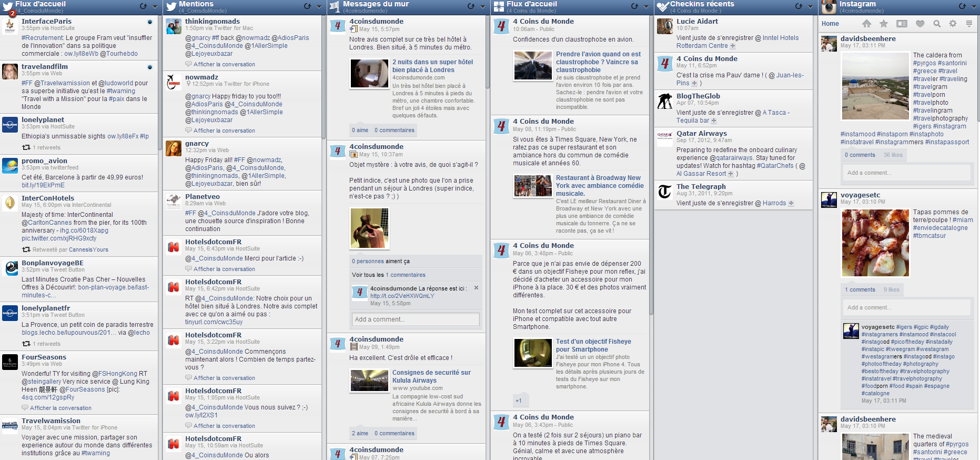Image resolution: width=980 pixels, height=460 pixels.
Task: Open the Santorini caldera Instagram photo
Action: (x=875, y=86)
